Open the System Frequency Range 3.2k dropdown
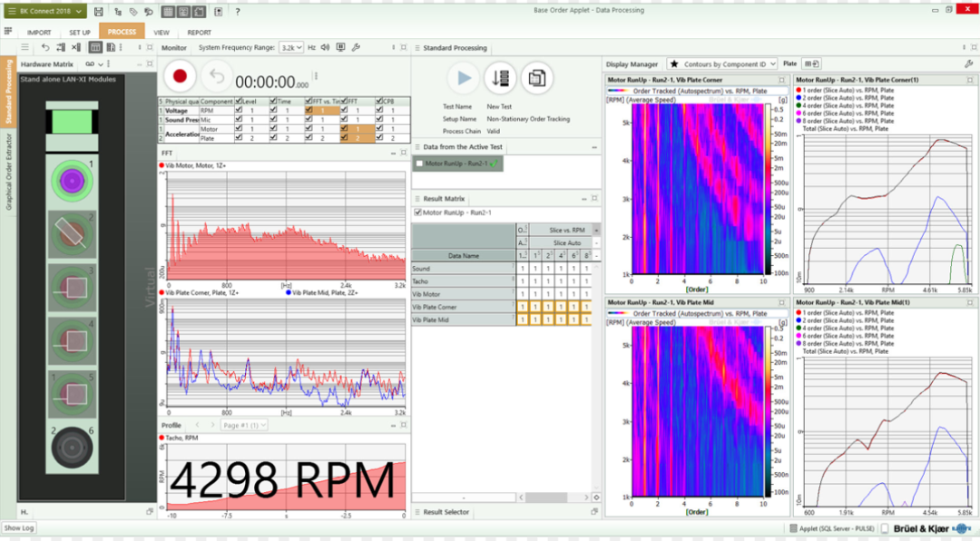 tap(291, 47)
